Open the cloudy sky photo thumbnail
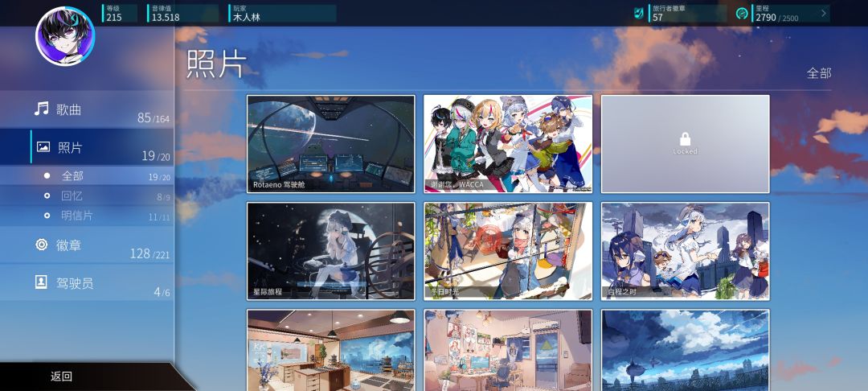This screenshot has height=391, width=868. pyautogui.click(x=686, y=350)
